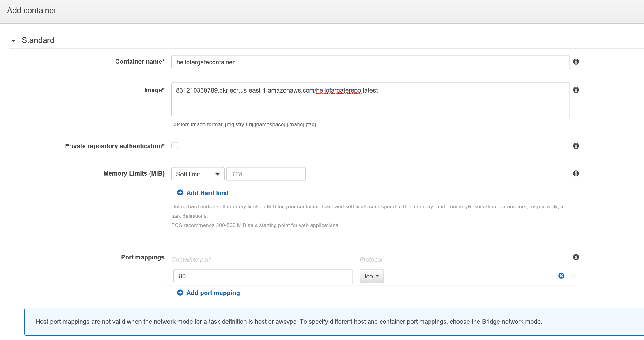
Task: Open the tcp protocol dropdown
Action: click(x=371, y=276)
